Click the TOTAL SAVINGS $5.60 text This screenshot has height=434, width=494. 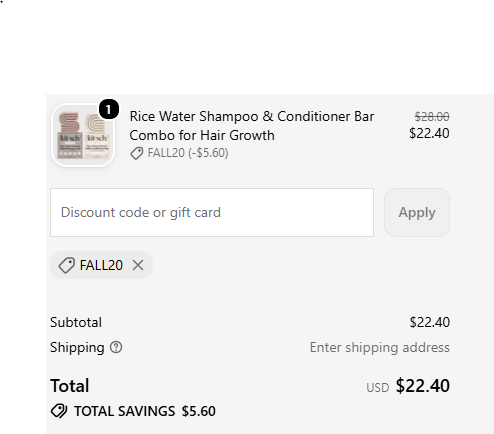(x=145, y=411)
